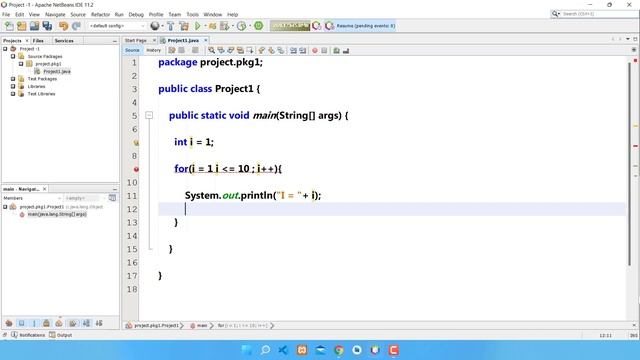
Task: Switch to the Files panel tab
Action: 38,41
